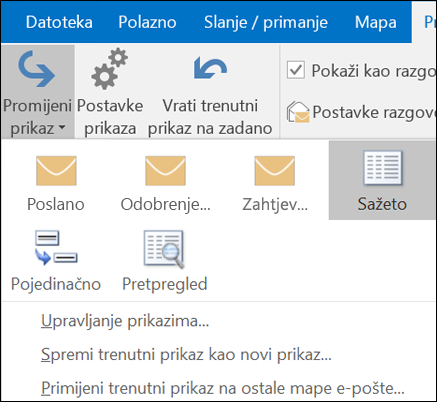Choose the Pretpregled view

pyautogui.click(x=165, y=261)
